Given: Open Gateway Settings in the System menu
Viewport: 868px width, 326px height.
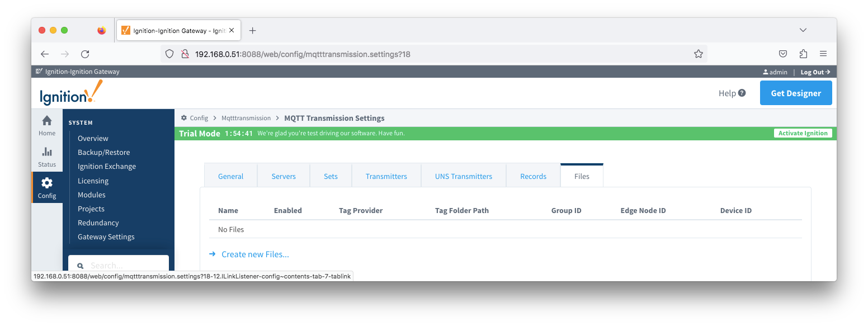Looking at the screenshot, I should pyautogui.click(x=106, y=237).
